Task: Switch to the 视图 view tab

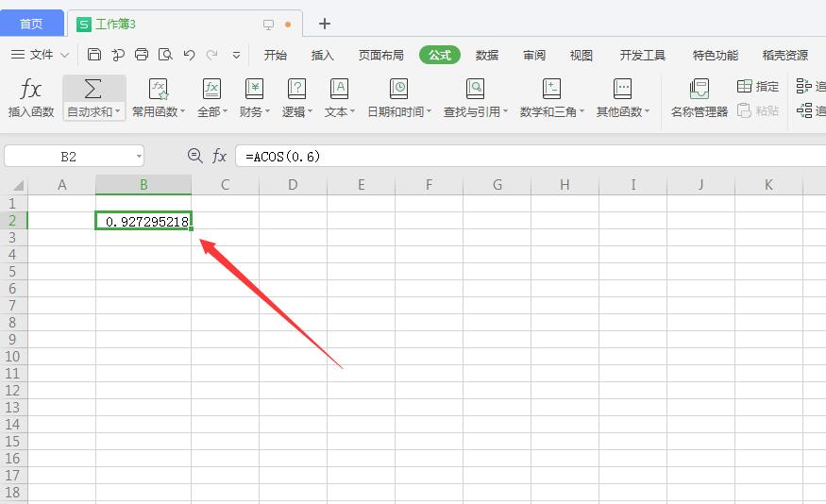Action: [582, 55]
